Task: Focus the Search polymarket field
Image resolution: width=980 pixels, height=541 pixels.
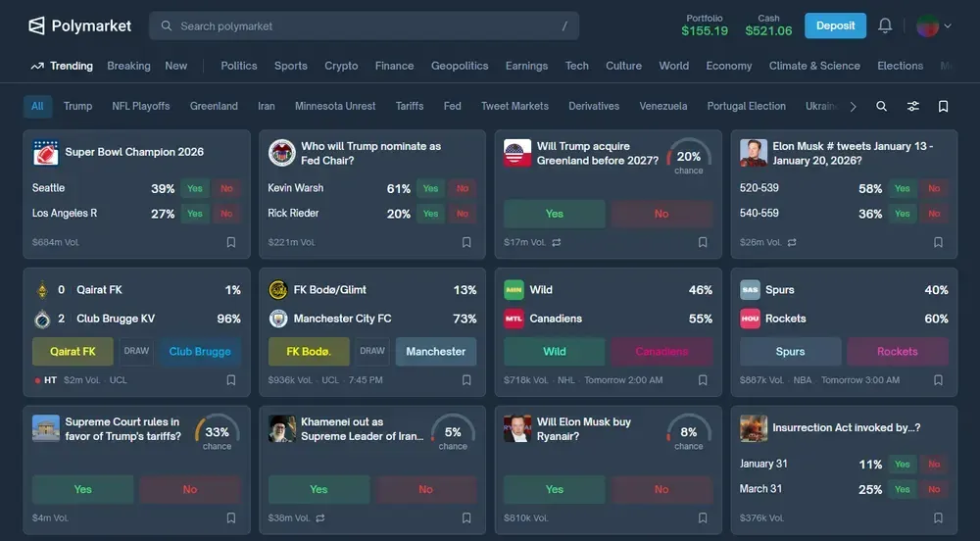Action: click(x=364, y=26)
